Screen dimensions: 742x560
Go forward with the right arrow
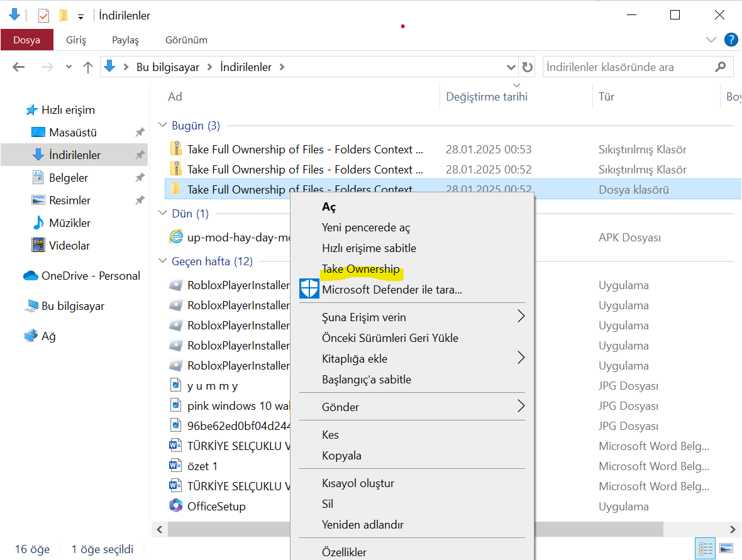47,67
